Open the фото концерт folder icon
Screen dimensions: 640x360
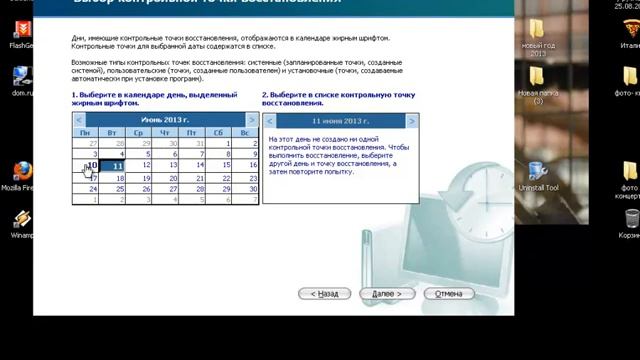pos(629,180)
